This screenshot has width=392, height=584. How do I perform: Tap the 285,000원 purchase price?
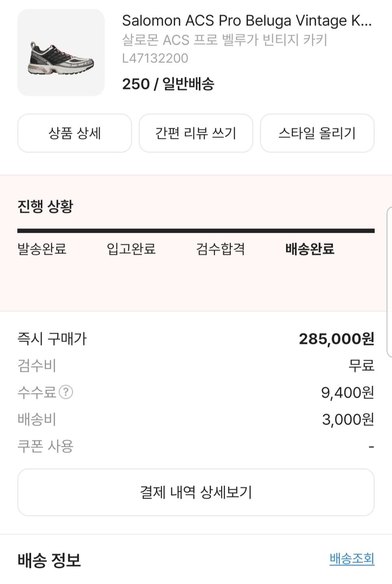pos(336,339)
